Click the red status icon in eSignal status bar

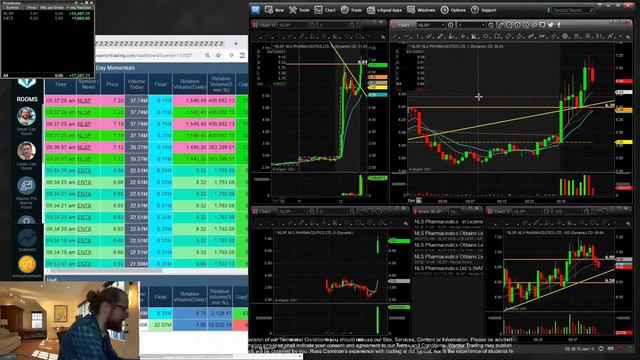[621, 349]
